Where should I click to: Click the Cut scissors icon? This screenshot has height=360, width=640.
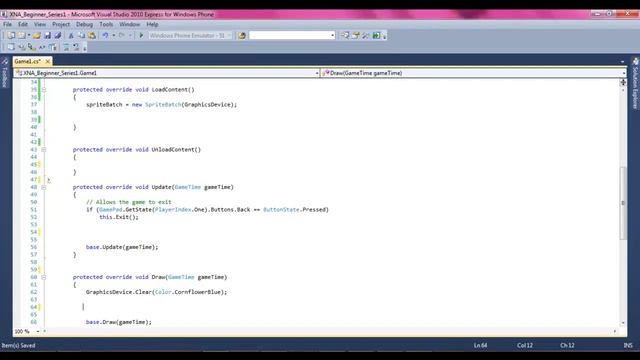(71, 36)
